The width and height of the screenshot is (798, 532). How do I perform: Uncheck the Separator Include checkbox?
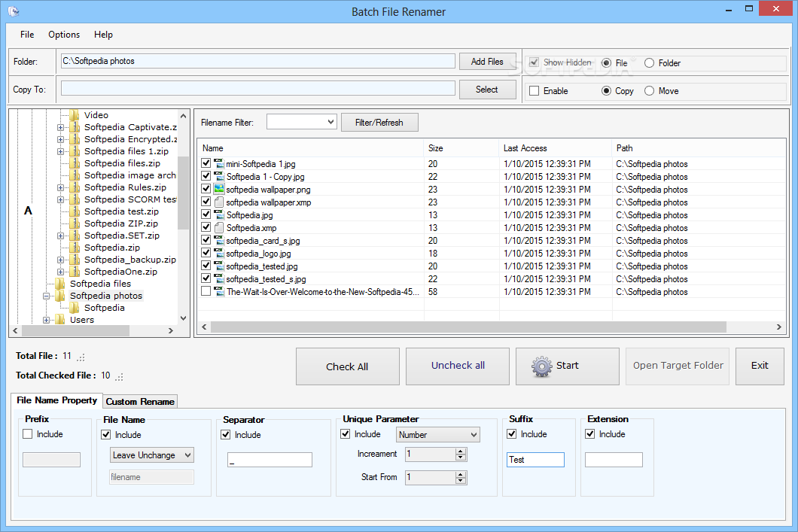(225, 435)
